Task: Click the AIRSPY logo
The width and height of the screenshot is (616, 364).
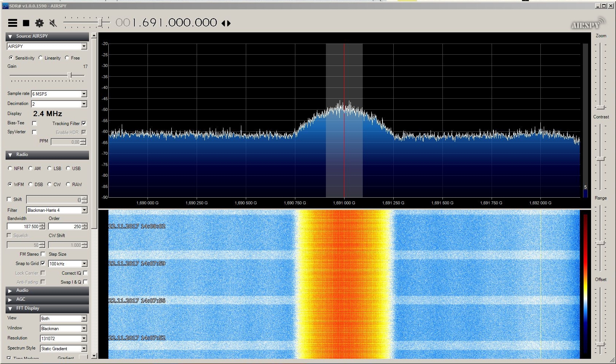Action: [588, 24]
